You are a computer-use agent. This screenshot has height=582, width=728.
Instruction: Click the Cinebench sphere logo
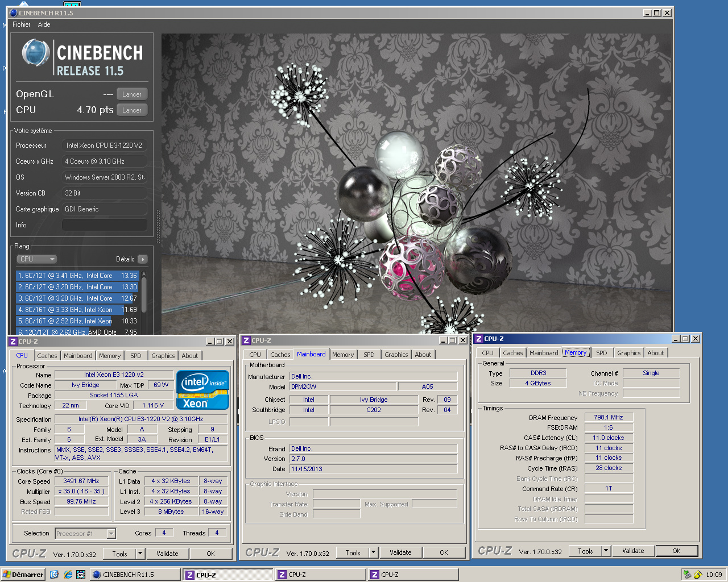(36, 53)
